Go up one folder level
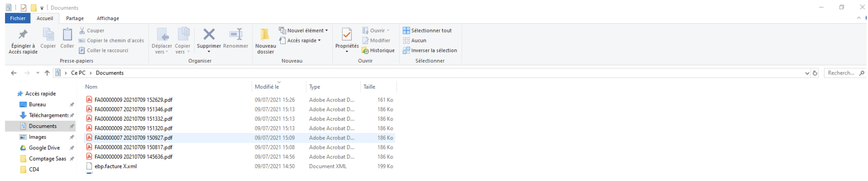The height and width of the screenshot is (181, 868). coord(47,73)
